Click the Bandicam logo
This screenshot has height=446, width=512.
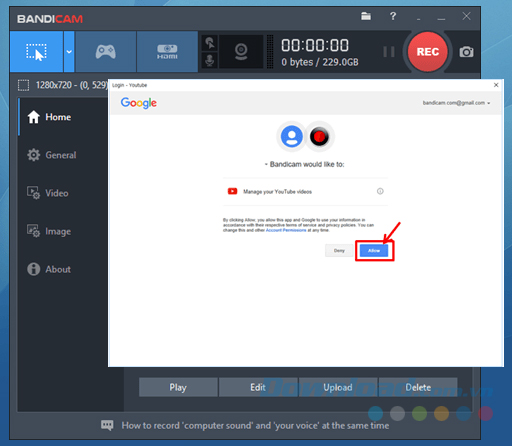pyautogui.click(x=50, y=19)
